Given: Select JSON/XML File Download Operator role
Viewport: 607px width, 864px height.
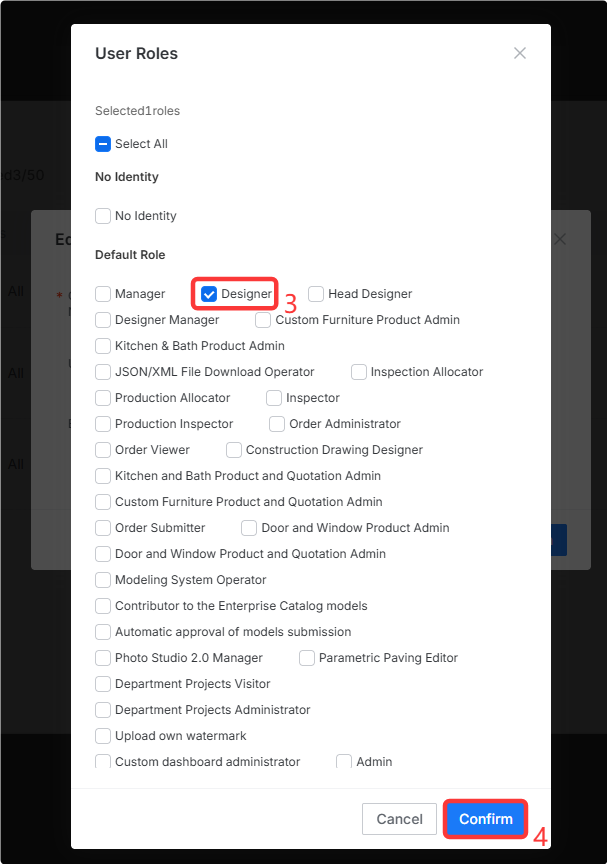Looking at the screenshot, I should click(103, 372).
